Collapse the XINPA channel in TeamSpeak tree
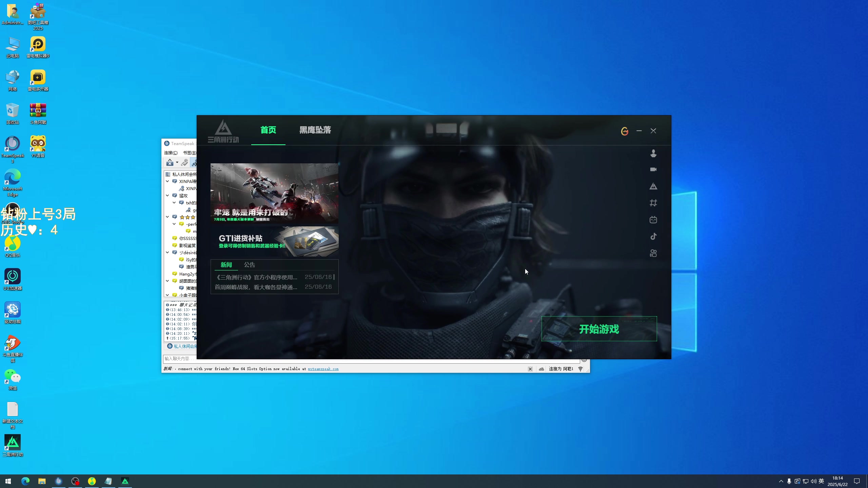Screen dimensions: 868x488 tap(167, 181)
